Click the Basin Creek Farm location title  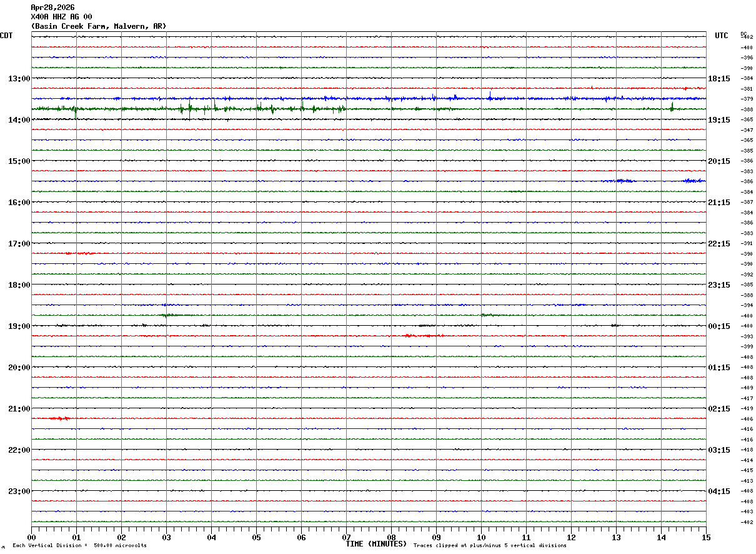pyautogui.click(x=99, y=26)
